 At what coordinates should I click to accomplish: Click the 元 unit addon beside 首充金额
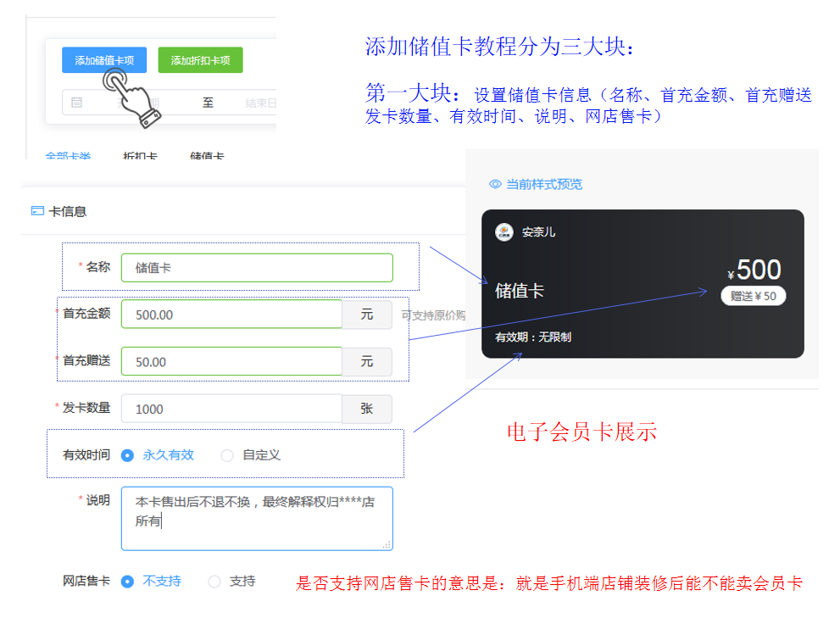367,314
